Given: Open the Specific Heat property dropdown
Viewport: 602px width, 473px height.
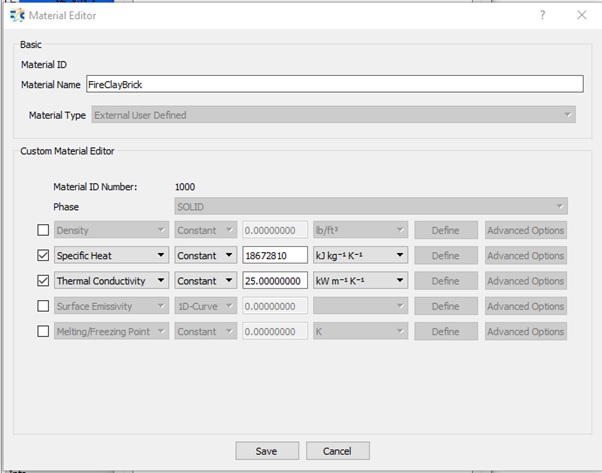Looking at the screenshot, I should [x=110, y=255].
